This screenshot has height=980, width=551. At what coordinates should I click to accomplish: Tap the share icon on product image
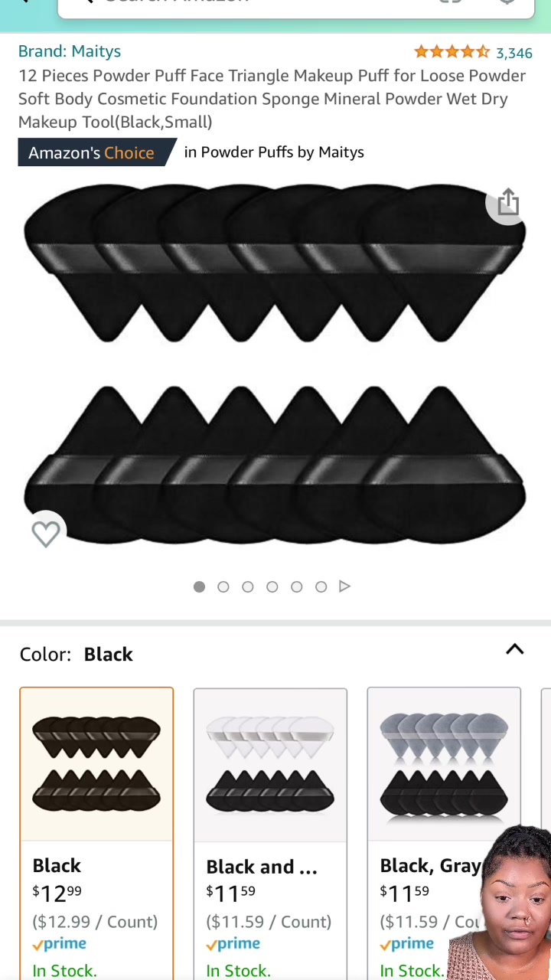point(508,203)
